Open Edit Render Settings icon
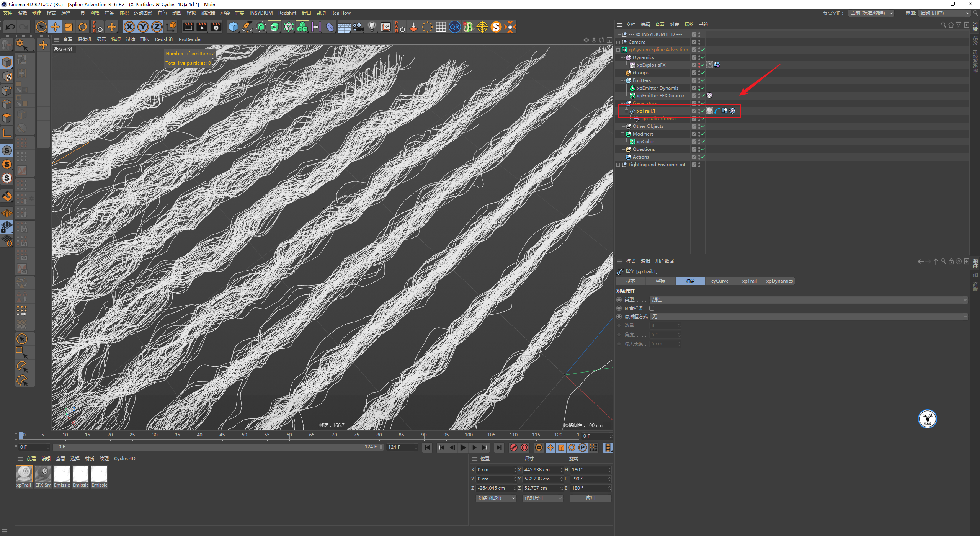Screen dimensions: 980x536 [216, 27]
